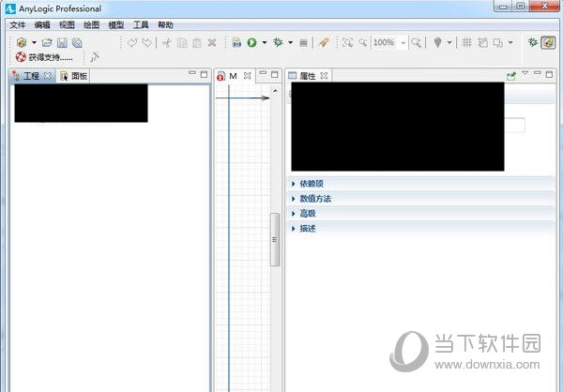Minimize the 工程 panel
This screenshot has width=563, height=392.
pos(192,73)
